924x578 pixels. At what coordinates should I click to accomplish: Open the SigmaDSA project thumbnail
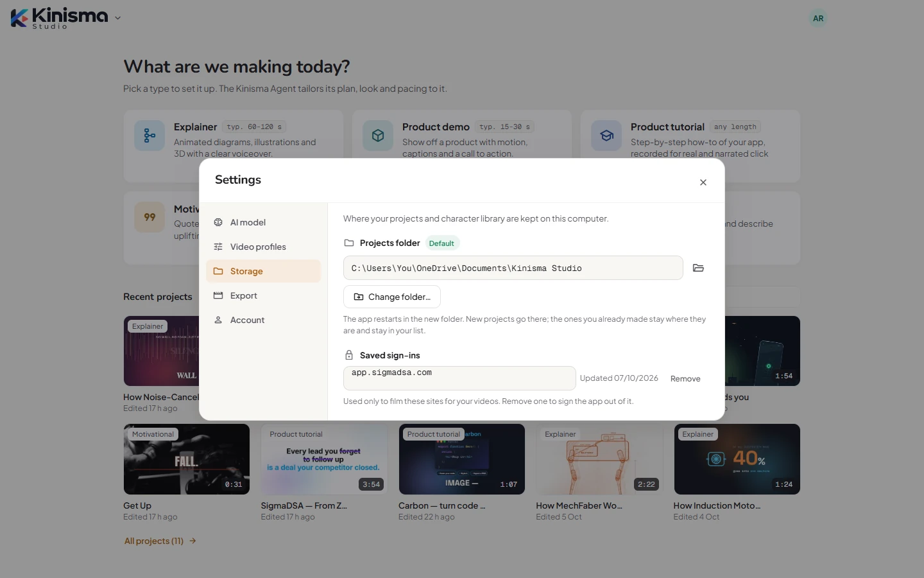(x=324, y=459)
